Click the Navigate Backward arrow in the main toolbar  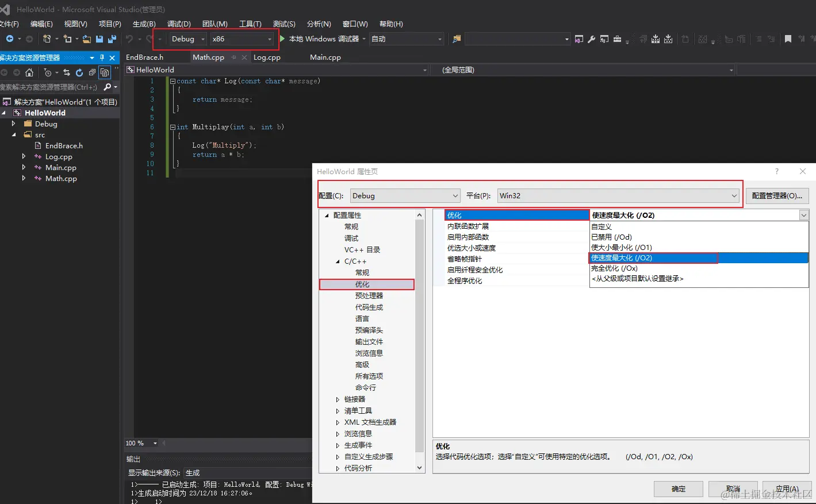10,39
